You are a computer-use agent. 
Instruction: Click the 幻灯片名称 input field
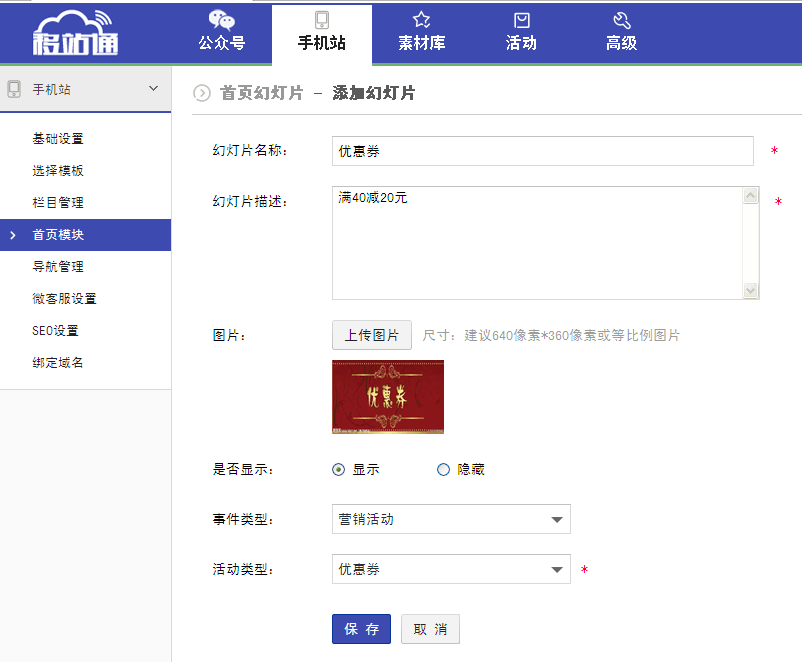click(542, 151)
